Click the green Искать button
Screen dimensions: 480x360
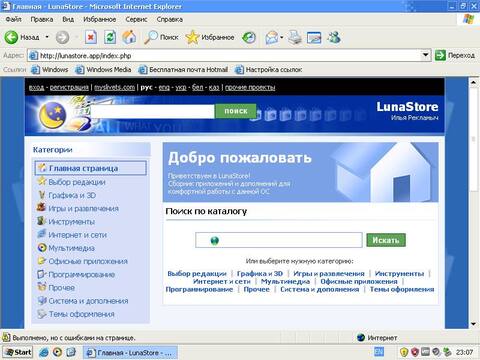coord(386,240)
